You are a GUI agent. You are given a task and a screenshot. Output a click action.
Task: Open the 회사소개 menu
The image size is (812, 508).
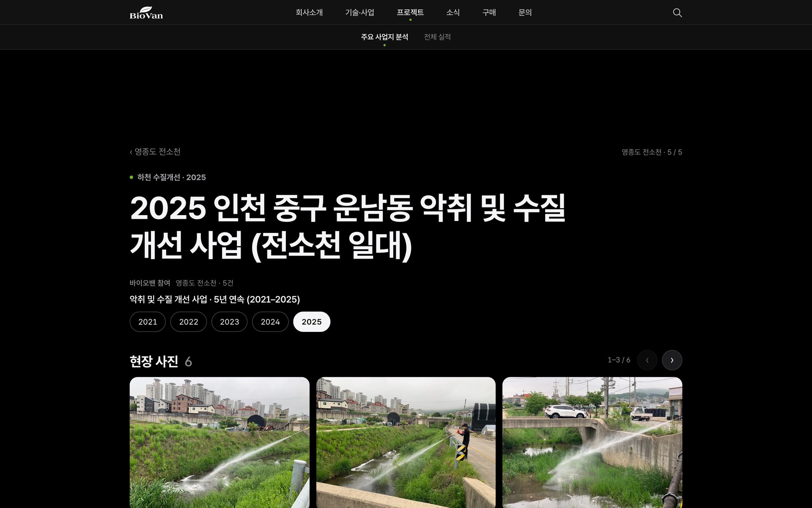(309, 12)
